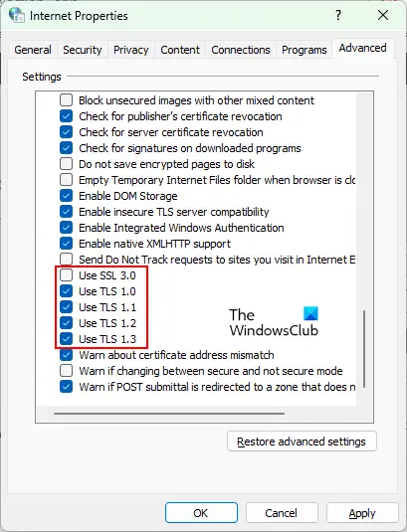The height and width of the screenshot is (532, 407).
Task: Enable Warn if changing between secure modes
Action: 67,371
